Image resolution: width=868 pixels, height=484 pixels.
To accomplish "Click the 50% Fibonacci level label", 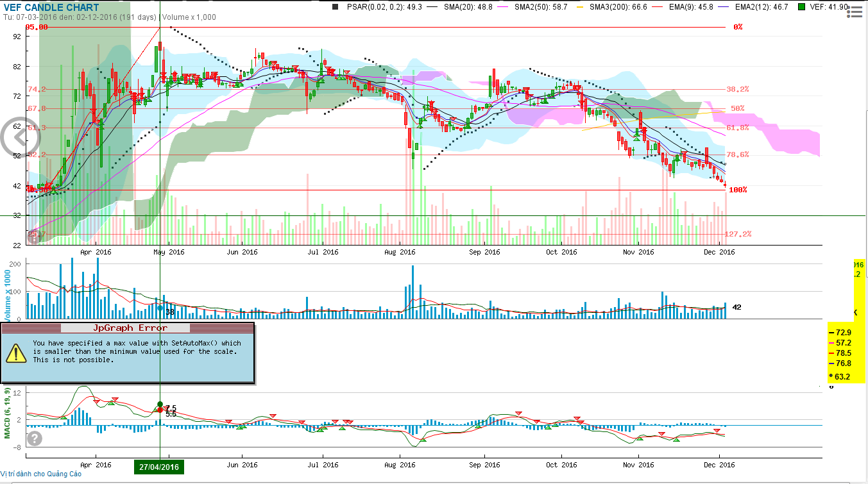I will pyautogui.click(x=737, y=108).
